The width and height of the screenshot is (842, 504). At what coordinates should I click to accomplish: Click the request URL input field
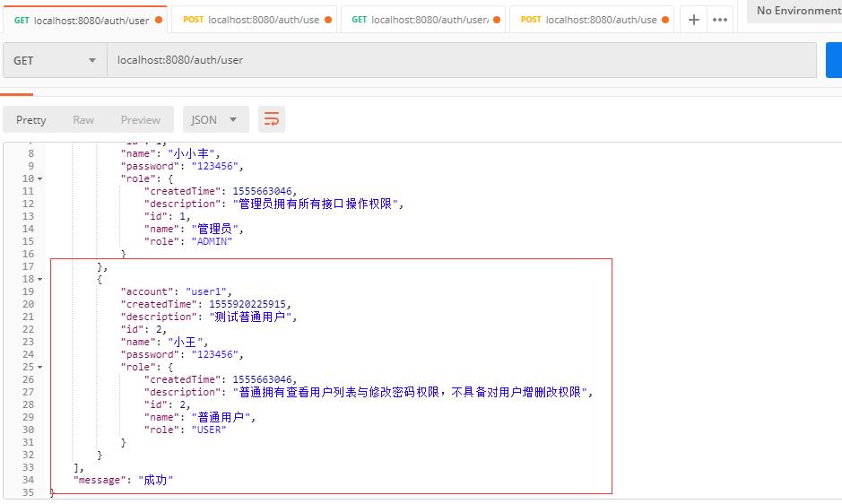462,60
